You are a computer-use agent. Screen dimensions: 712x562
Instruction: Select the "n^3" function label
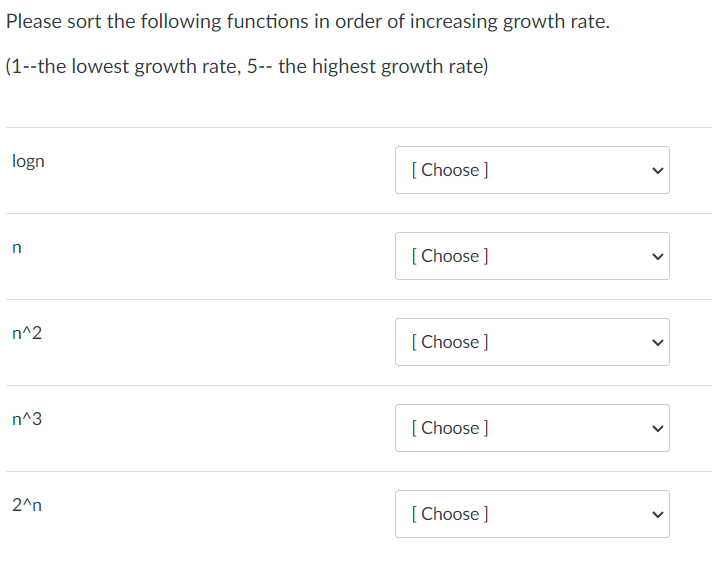27,419
